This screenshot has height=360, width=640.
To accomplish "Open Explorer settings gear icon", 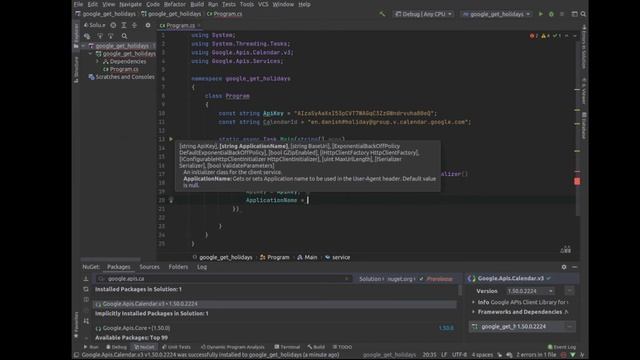I will click(148, 25).
